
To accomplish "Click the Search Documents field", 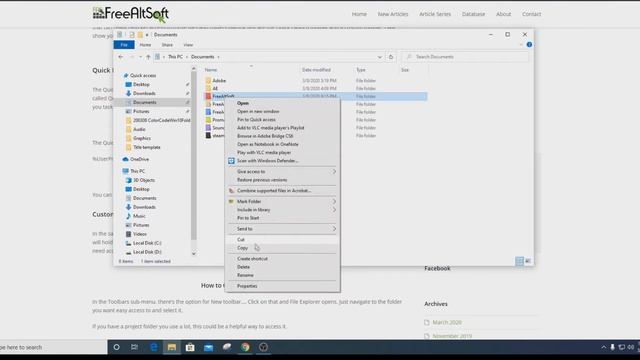I will click(465, 57).
